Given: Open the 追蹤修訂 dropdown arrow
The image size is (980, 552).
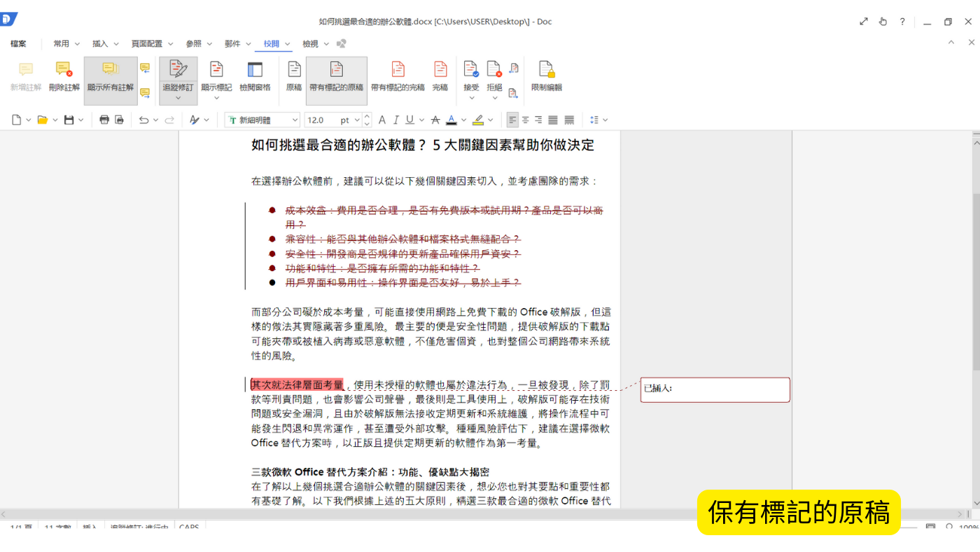Looking at the screenshot, I should click(178, 98).
